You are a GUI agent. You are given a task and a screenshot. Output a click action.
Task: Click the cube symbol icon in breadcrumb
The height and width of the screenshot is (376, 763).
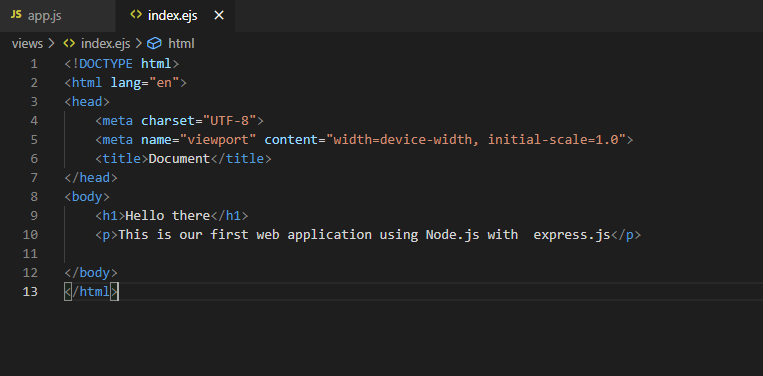click(x=154, y=44)
